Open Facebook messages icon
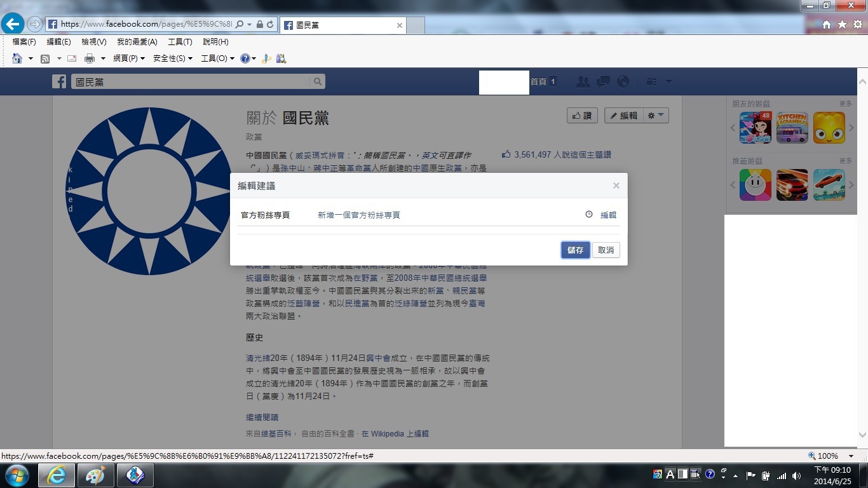 click(603, 81)
